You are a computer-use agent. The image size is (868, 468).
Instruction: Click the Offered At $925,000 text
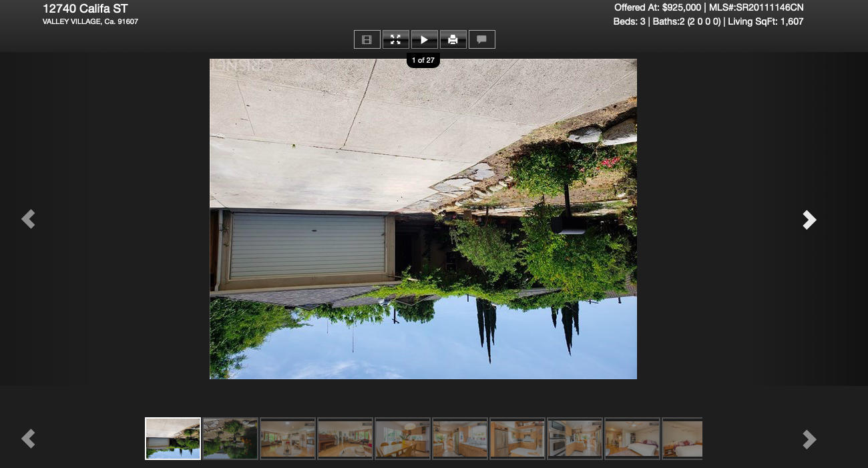coord(658,7)
